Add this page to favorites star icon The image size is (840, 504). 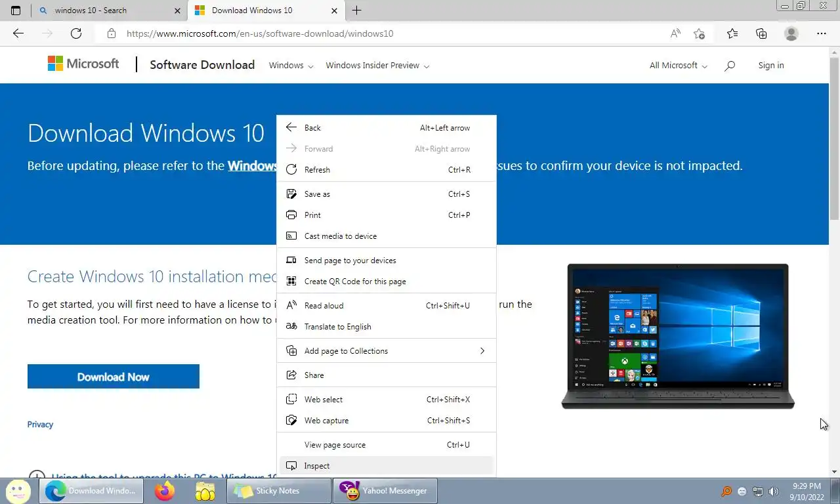pyautogui.click(x=700, y=33)
